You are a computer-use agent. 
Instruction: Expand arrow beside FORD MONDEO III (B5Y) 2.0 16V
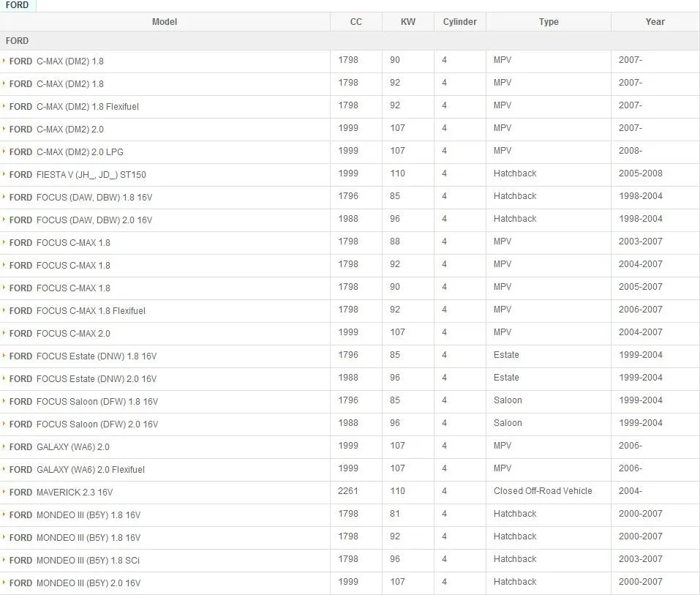[4, 583]
